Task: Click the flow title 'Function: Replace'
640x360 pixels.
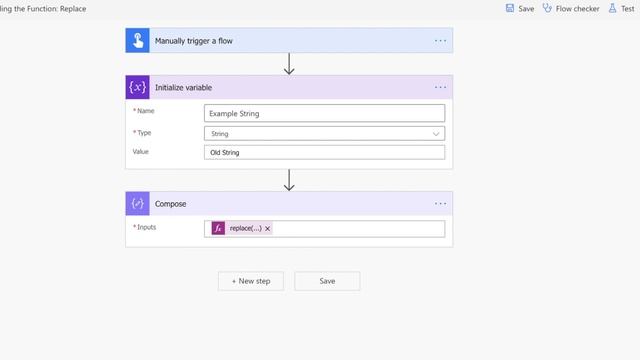Action: (x=56, y=9)
